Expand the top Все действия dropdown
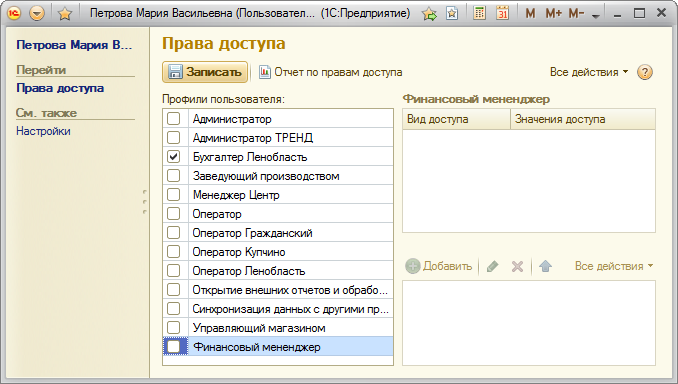Image resolution: width=678 pixels, height=384 pixels. click(x=589, y=72)
